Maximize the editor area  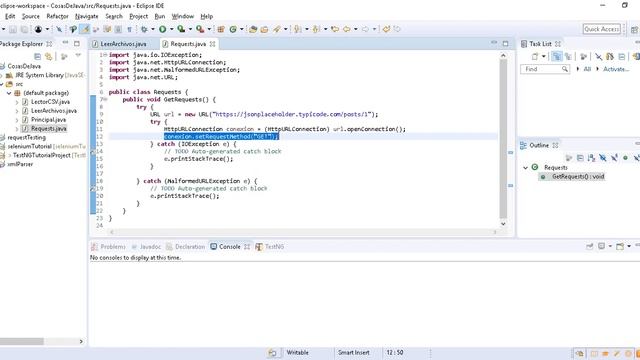click(x=505, y=43)
